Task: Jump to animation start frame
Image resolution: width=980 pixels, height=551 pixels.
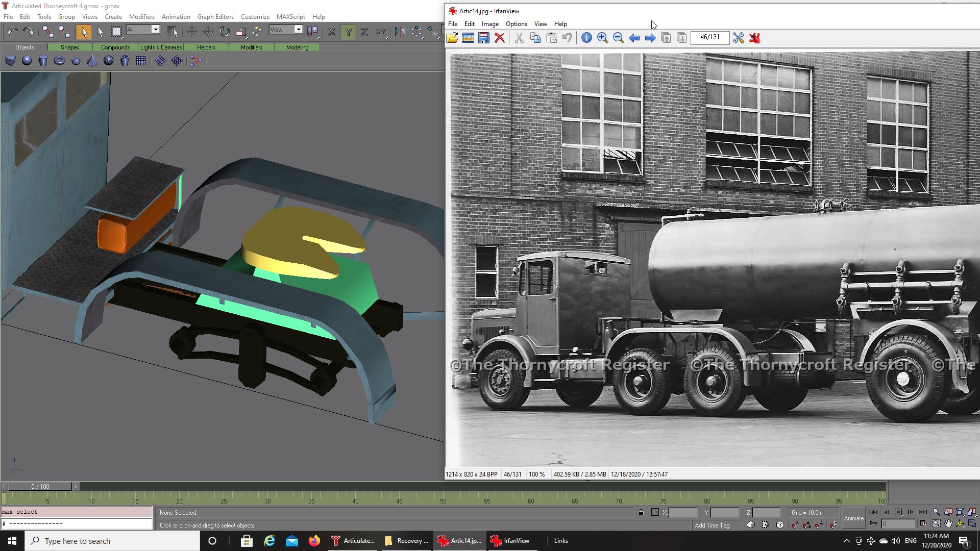Action: (873, 512)
